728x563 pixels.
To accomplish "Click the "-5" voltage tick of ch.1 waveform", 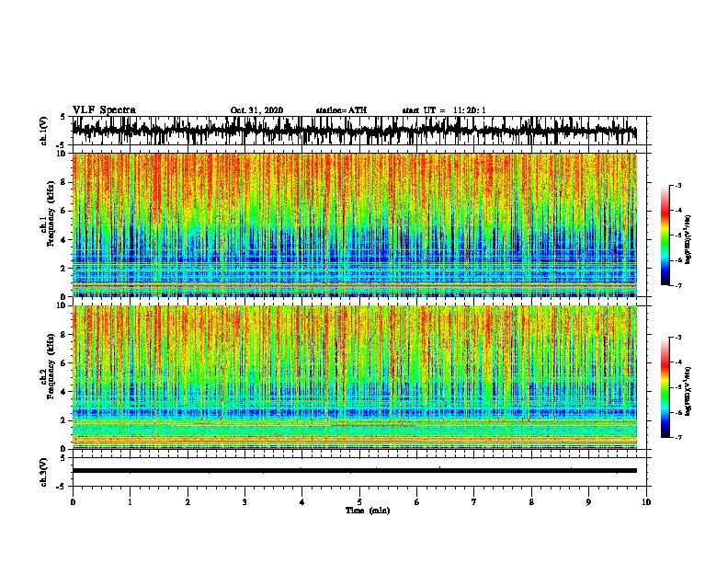I will [x=62, y=145].
